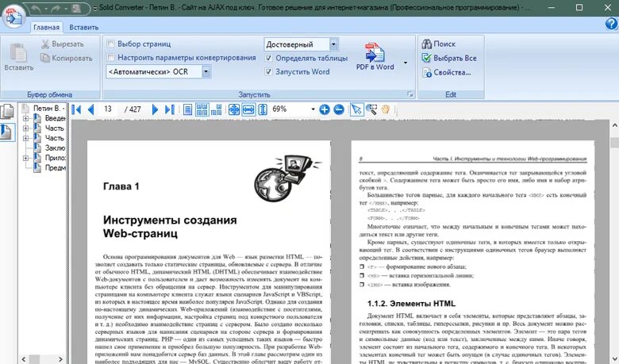Switch to the Главная ribbon tab

click(46, 27)
